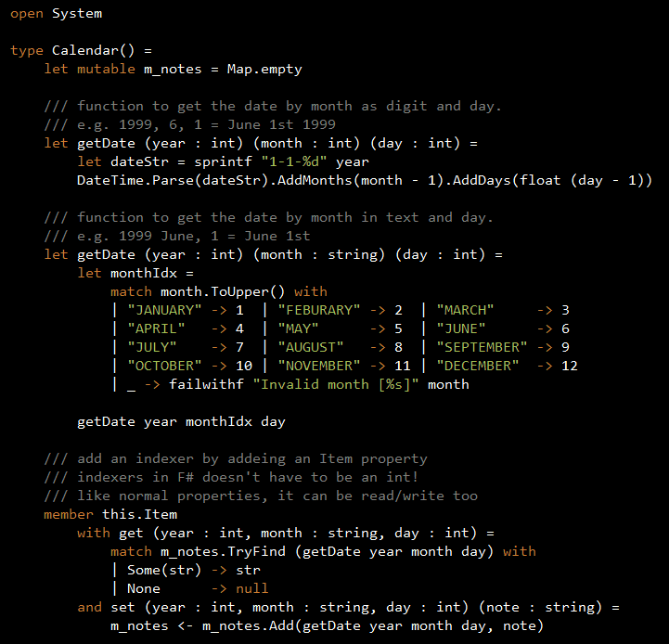This screenshot has height=644, width=669.
Task: Click the "JANUARY" string literal
Action: pyautogui.click(x=164, y=310)
